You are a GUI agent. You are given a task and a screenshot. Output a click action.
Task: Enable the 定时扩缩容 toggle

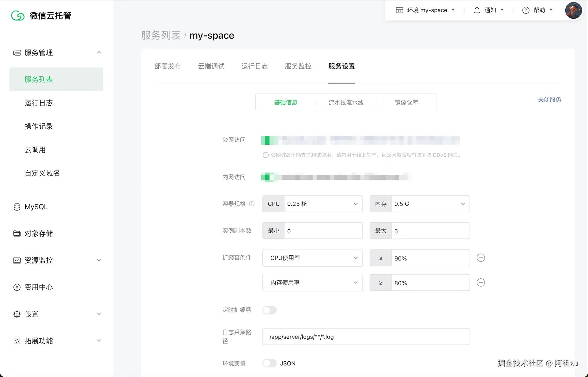[x=269, y=310]
